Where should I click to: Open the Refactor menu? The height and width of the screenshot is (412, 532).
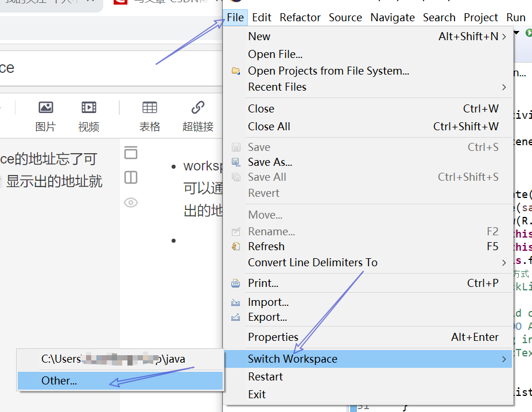tap(300, 17)
